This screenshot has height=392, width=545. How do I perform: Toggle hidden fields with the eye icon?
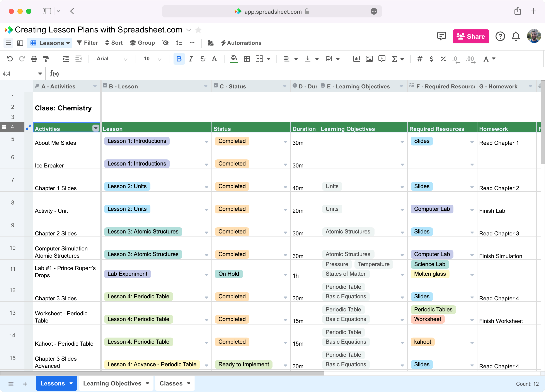tap(165, 43)
